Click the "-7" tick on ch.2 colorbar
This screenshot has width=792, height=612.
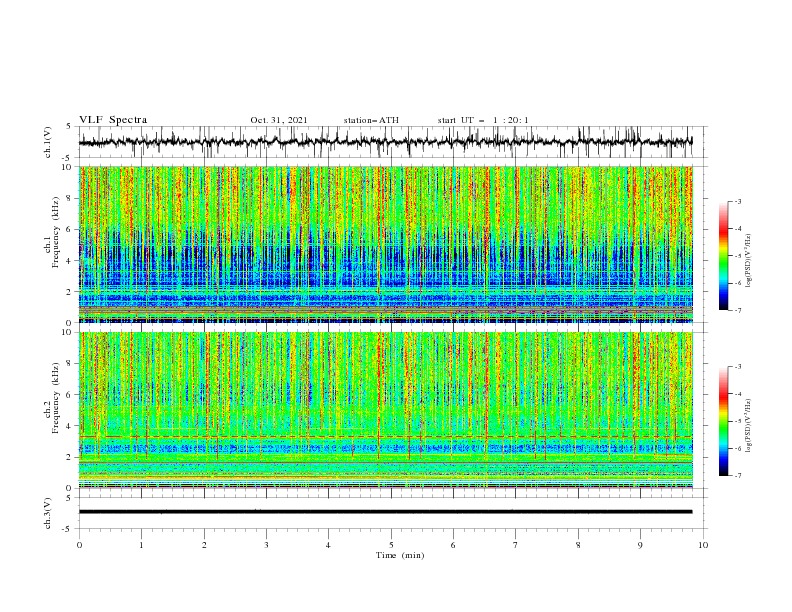coord(738,476)
